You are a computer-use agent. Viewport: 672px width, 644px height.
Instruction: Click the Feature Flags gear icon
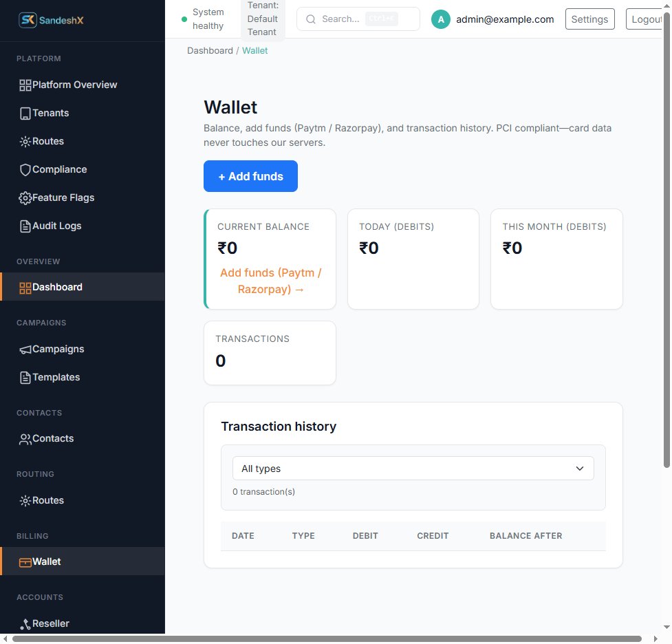tap(25, 198)
